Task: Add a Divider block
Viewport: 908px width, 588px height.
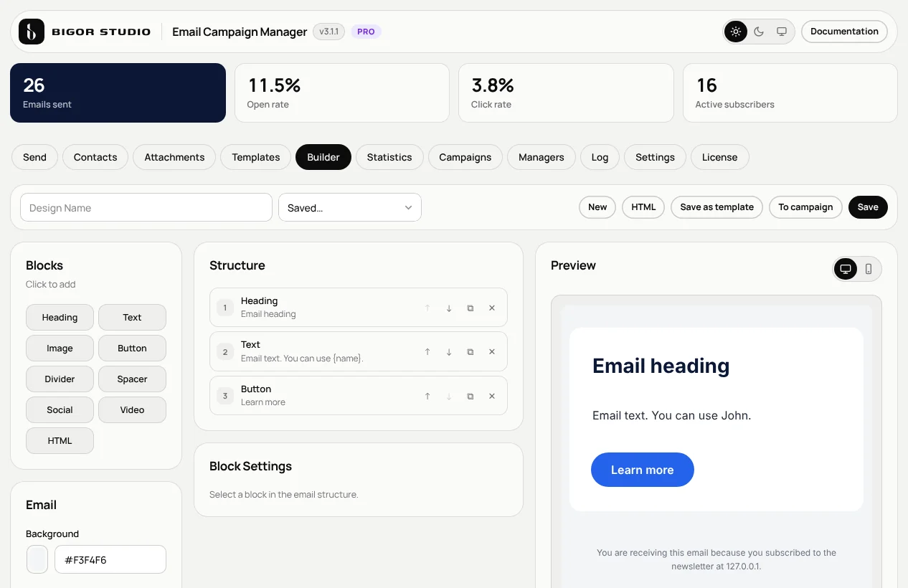Action: tap(60, 379)
